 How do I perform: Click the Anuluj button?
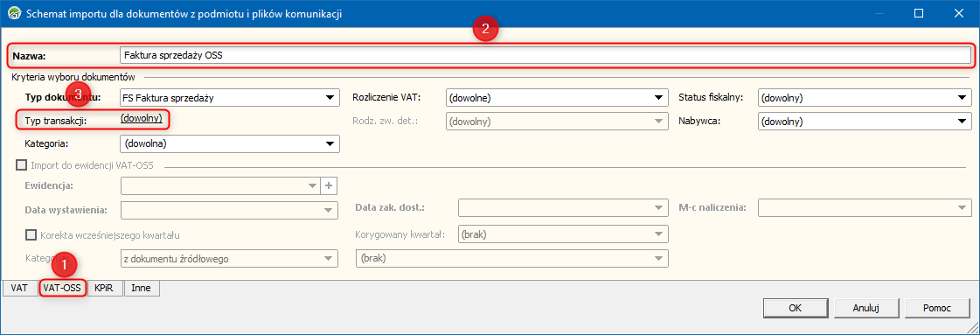pos(866,308)
